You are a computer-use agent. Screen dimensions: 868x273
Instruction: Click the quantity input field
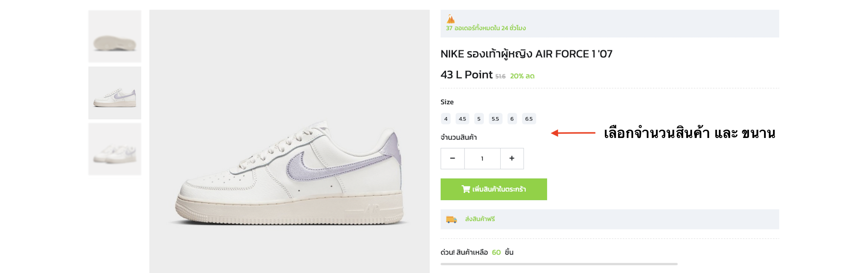coord(482,158)
